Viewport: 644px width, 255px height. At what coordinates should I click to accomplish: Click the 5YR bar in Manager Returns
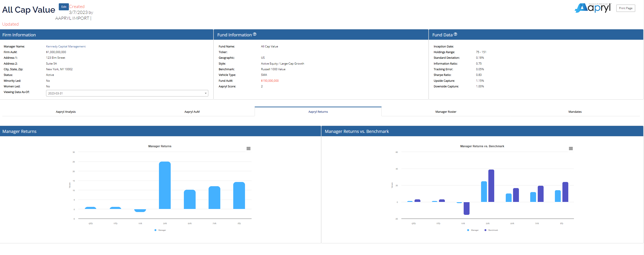tap(190, 199)
